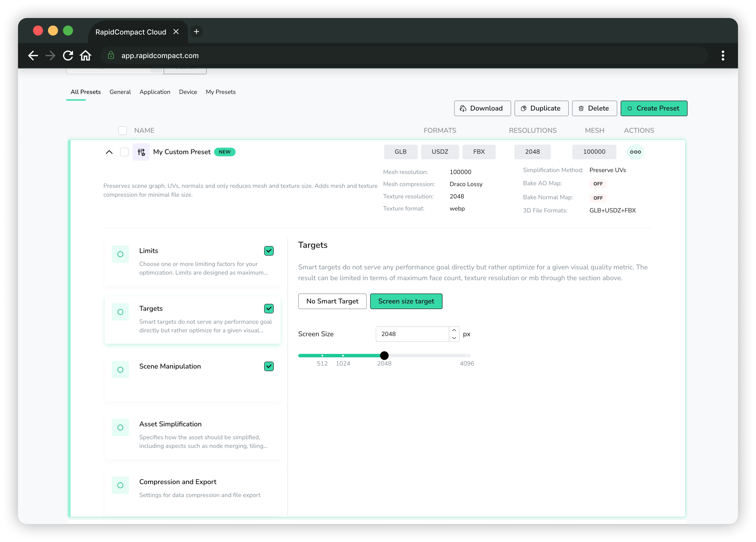Click the Delete button
This screenshot has width=756, height=542.
pyautogui.click(x=594, y=108)
